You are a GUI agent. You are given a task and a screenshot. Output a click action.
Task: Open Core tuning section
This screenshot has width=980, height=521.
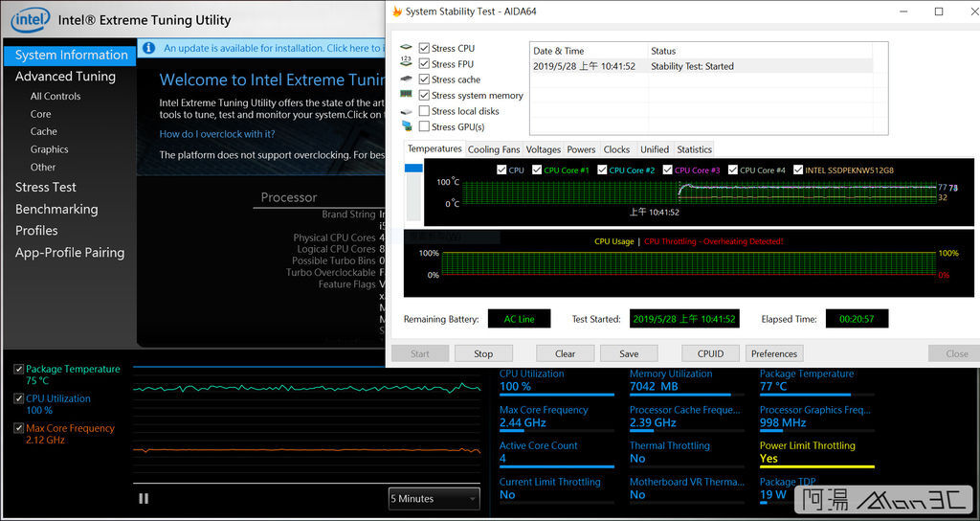click(x=40, y=114)
